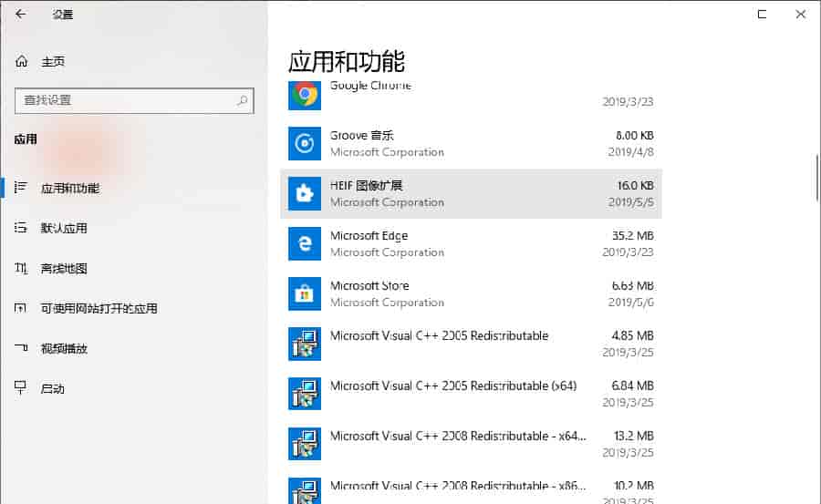The height and width of the screenshot is (504, 821).
Task: Click the 6.63 MB Microsoft Store size
Action: [x=633, y=286]
